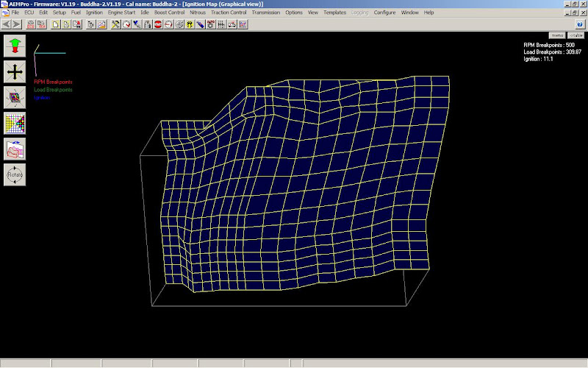588x368 pixels.
Task: Click the red RPM Breakpoints legend label
Action: (53, 82)
